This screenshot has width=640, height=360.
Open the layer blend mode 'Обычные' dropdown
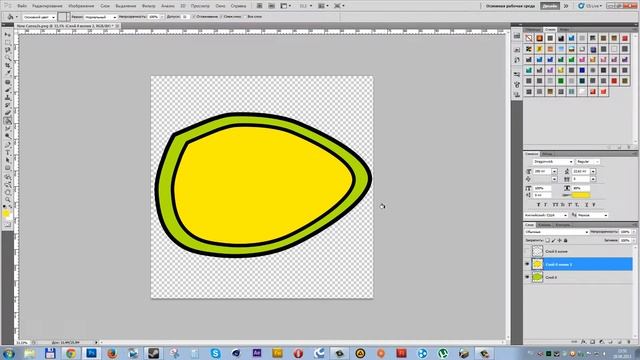tap(557, 232)
